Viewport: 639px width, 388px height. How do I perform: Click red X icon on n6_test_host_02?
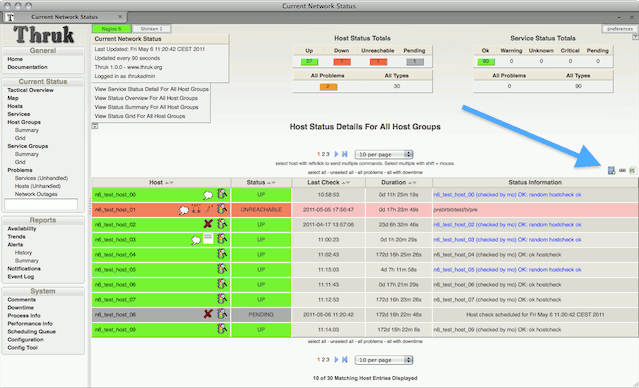click(x=208, y=224)
